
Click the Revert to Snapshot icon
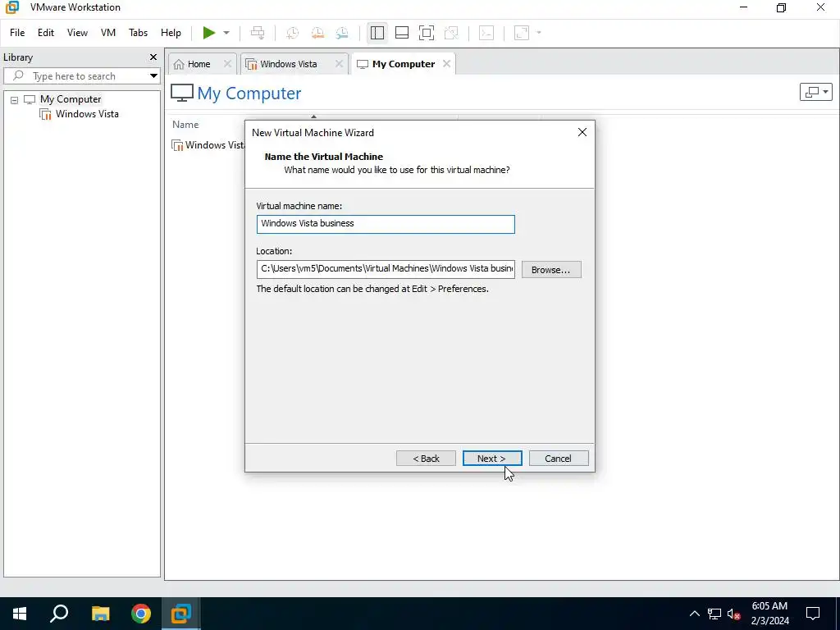point(317,33)
